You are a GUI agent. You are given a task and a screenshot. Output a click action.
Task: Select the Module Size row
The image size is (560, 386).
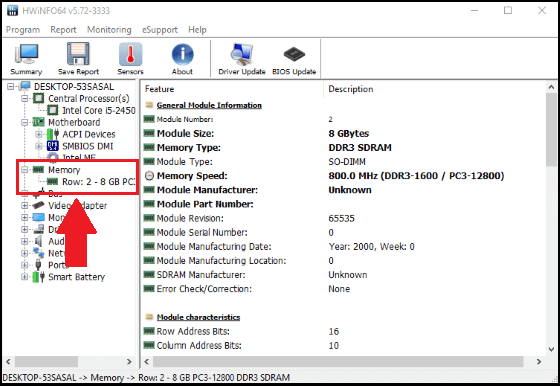coord(344,134)
